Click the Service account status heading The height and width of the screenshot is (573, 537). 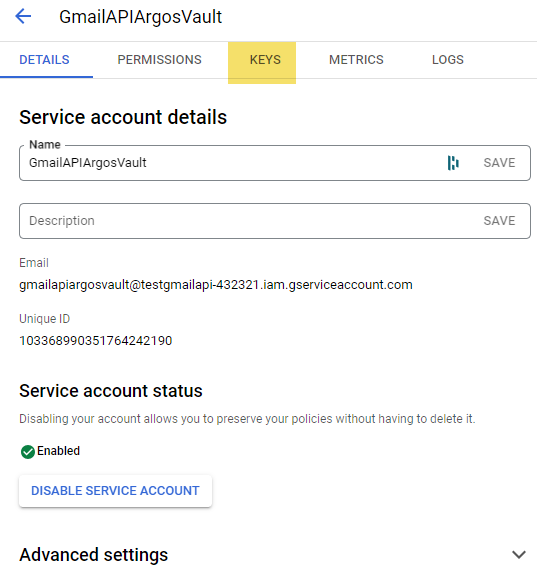click(x=111, y=391)
